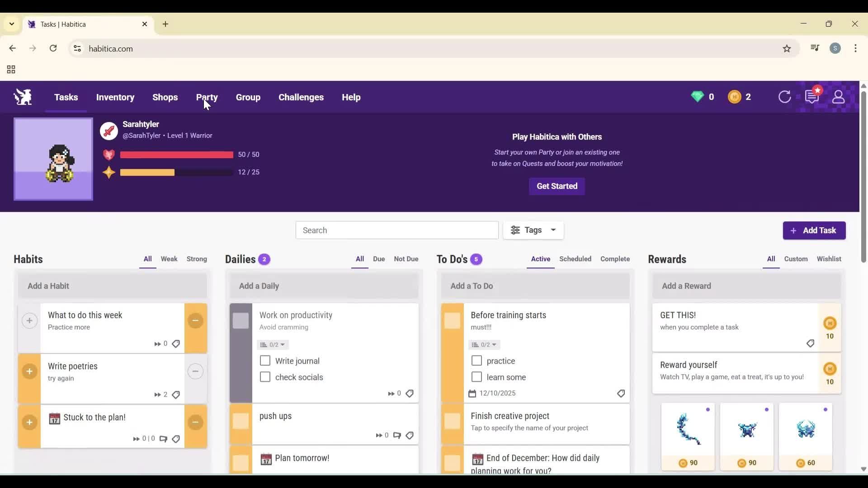
Task: Click the Search input field
Action: (x=397, y=230)
